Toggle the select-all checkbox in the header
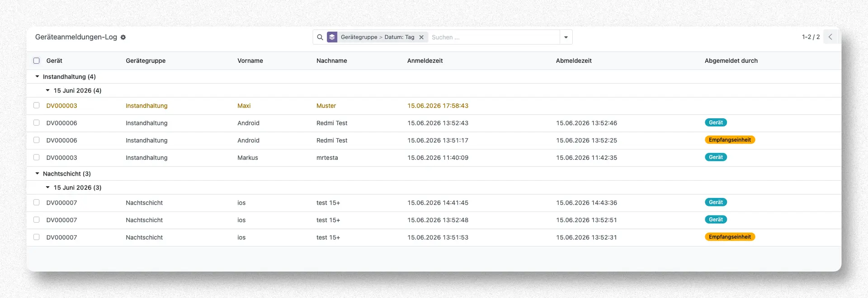The image size is (868, 298). click(x=37, y=61)
